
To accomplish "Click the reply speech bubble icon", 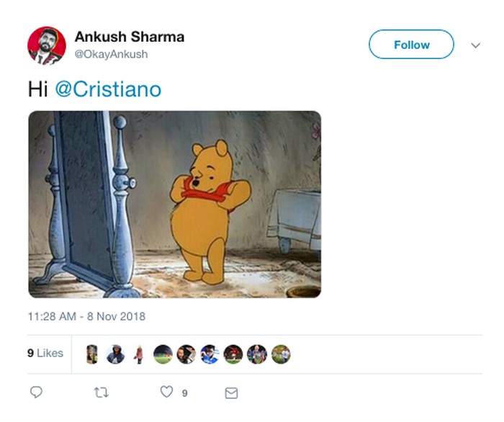I will tap(36, 392).
